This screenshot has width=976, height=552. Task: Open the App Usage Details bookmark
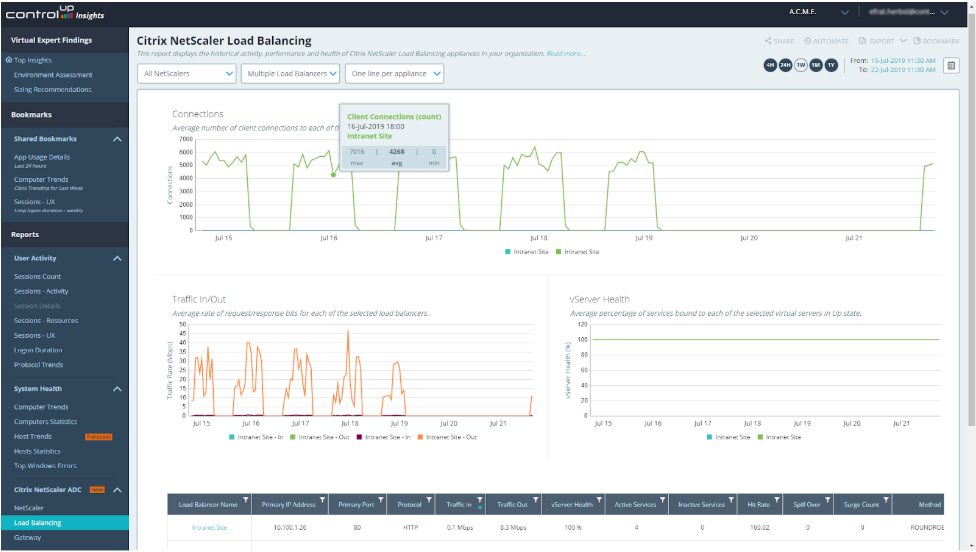pyautogui.click(x=42, y=157)
